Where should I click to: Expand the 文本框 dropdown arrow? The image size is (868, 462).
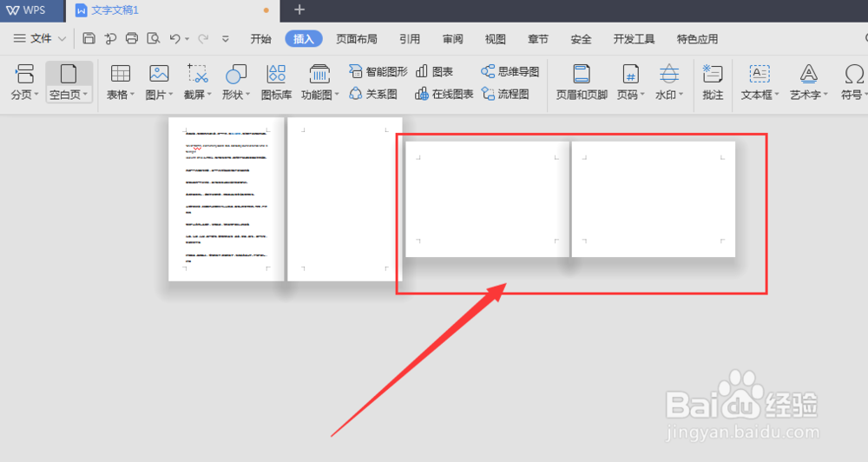(x=777, y=94)
